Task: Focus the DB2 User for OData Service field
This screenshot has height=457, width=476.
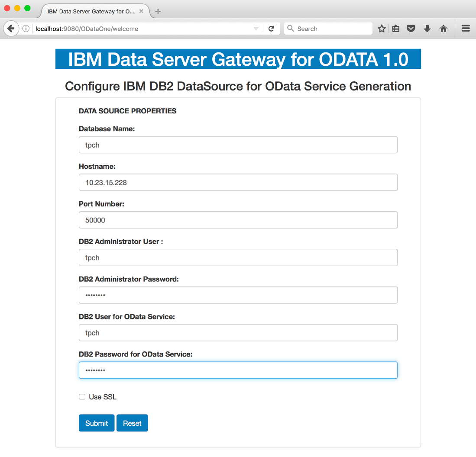Action: point(238,333)
